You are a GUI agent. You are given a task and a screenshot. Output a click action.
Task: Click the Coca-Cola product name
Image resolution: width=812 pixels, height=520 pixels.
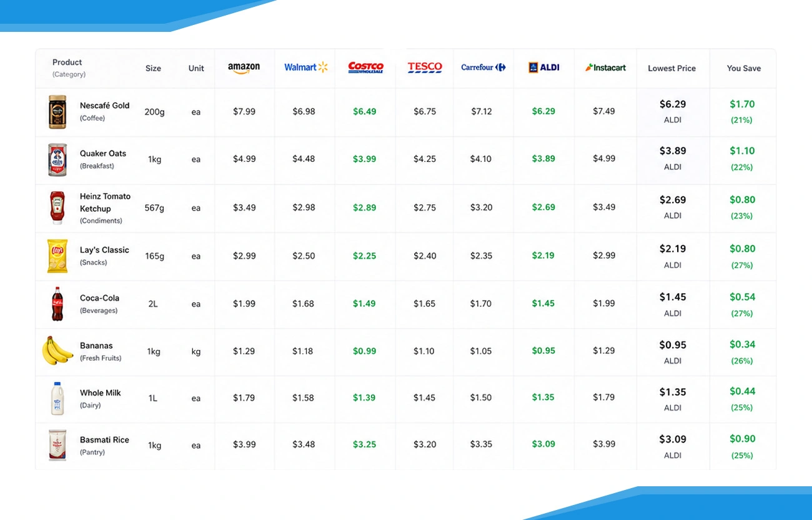(x=99, y=298)
